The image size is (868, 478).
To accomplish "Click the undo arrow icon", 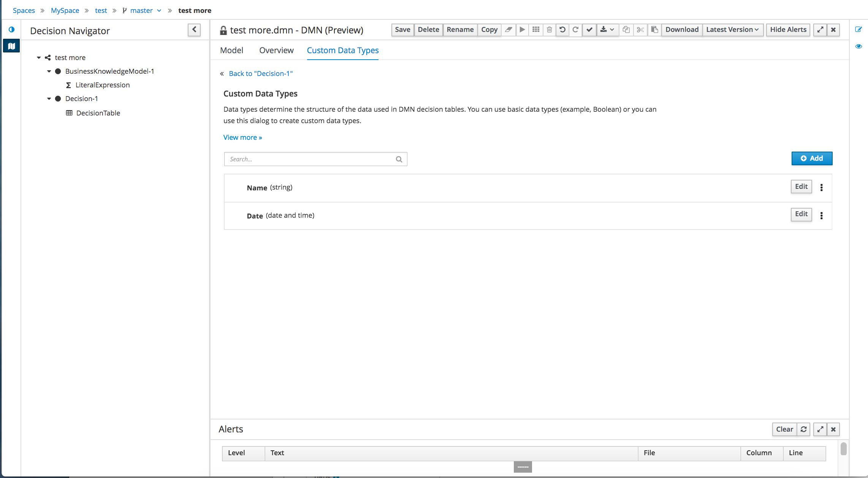I will [x=562, y=30].
